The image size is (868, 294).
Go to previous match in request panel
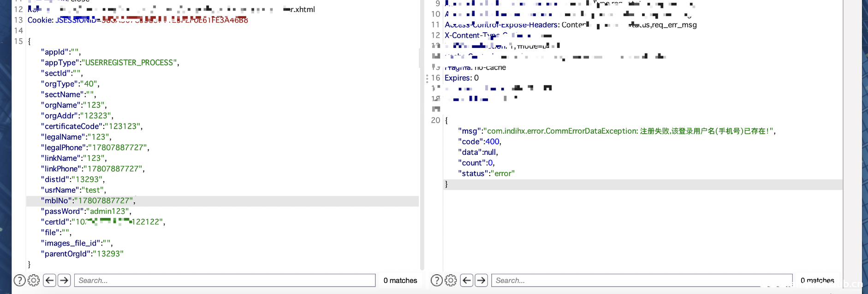50,280
